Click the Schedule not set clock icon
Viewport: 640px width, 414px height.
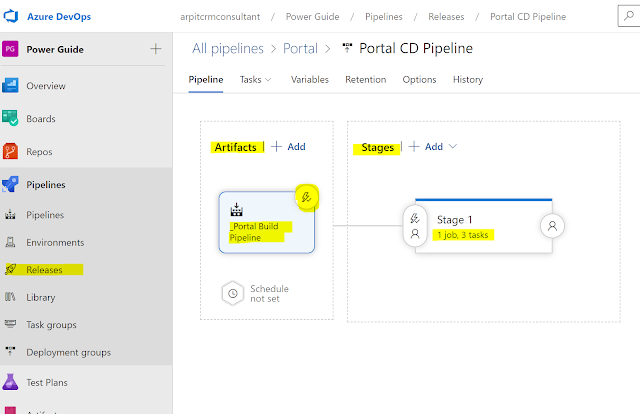tap(232, 293)
